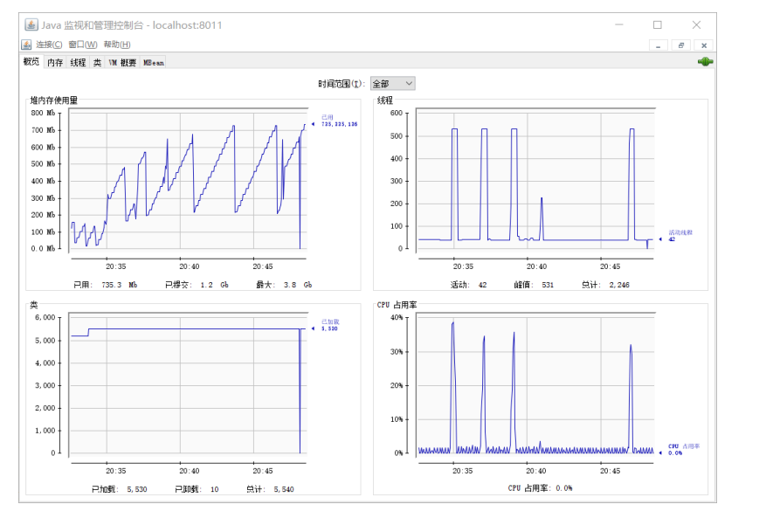This screenshot has height=532, width=766.
Task: Close the inner connection window
Action: (x=704, y=45)
